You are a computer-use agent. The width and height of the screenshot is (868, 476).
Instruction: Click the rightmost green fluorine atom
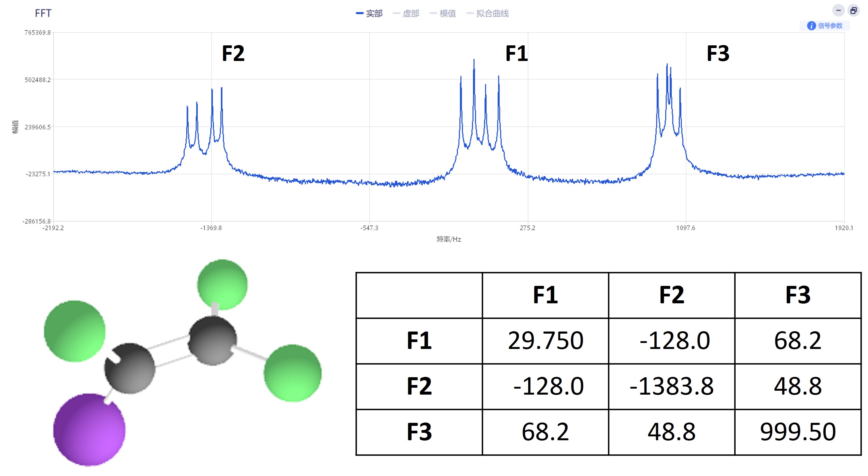[x=292, y=373]
